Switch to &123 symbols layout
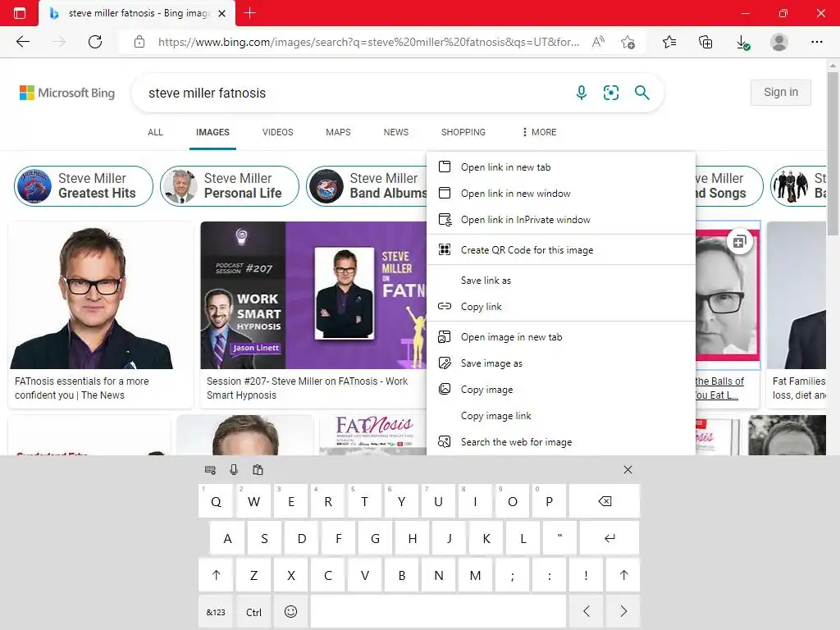The height and width of the screenshot is (630, 840). click(x=216, y=612)
